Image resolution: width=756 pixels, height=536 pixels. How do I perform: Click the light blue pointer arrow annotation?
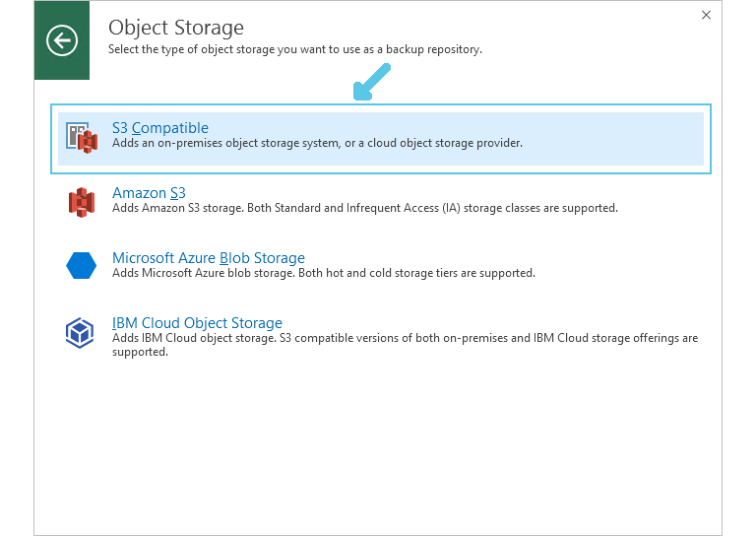pyautogui.click(x=371, y=82)
